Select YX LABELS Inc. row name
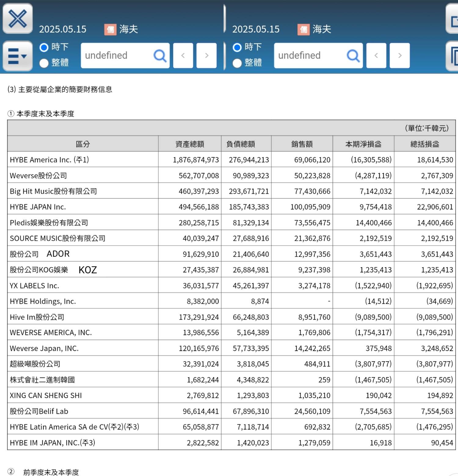458x476 pixels. (35, 286)
